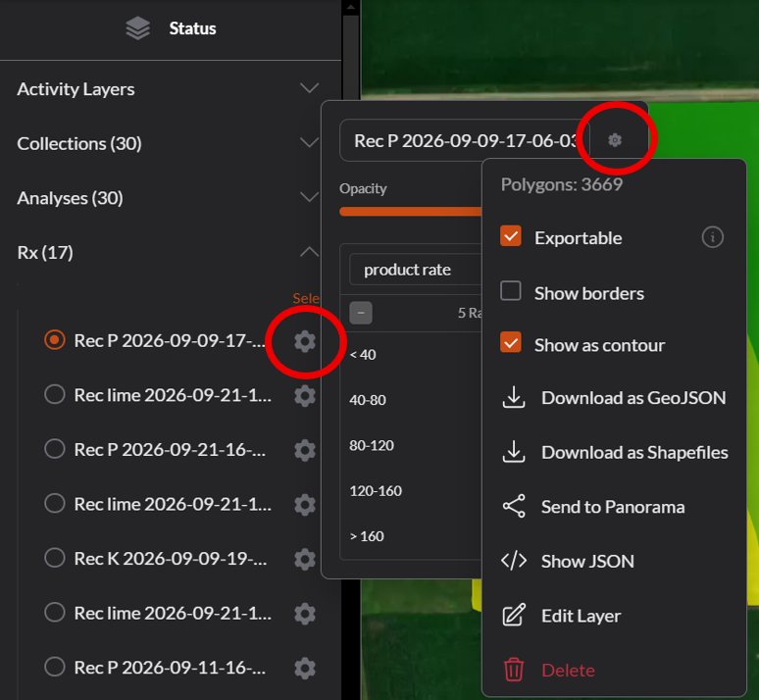Image resolution: width=759 pixels, height=700 pixels.
Task: Click the Shapefiles download arrow icon
Action: tap(514, 452)
